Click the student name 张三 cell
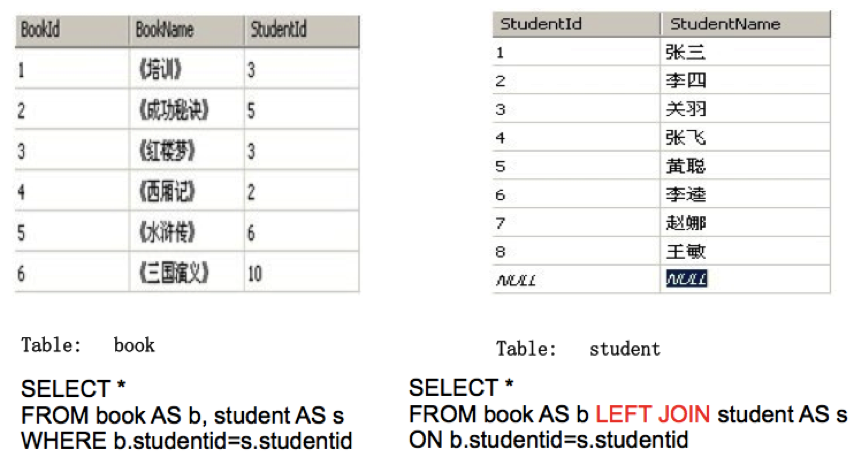This screenshot has width=865, height=462. [x=686, y=51]
